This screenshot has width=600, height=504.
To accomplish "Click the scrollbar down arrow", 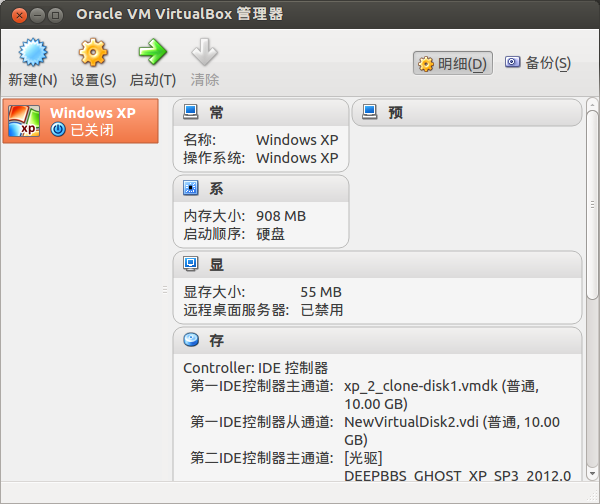I will (592, 474).
